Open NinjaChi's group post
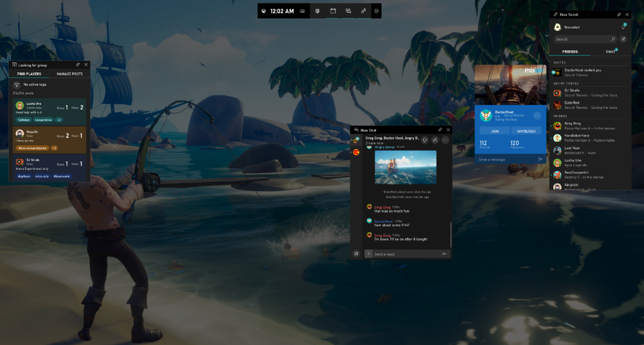The width and height of the screenshot is (644, 345). [49, 140]
